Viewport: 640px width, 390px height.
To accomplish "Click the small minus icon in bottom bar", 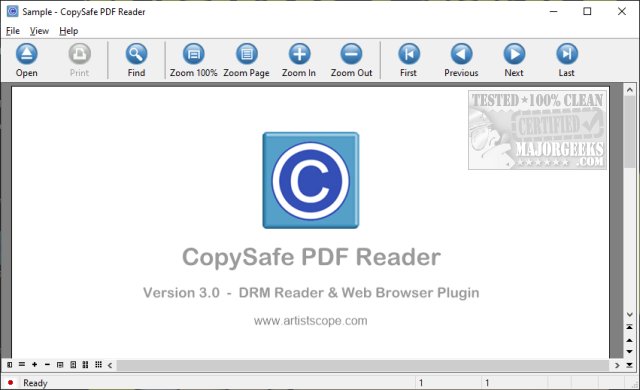I will pyautogui.click(x=47, y=364).
